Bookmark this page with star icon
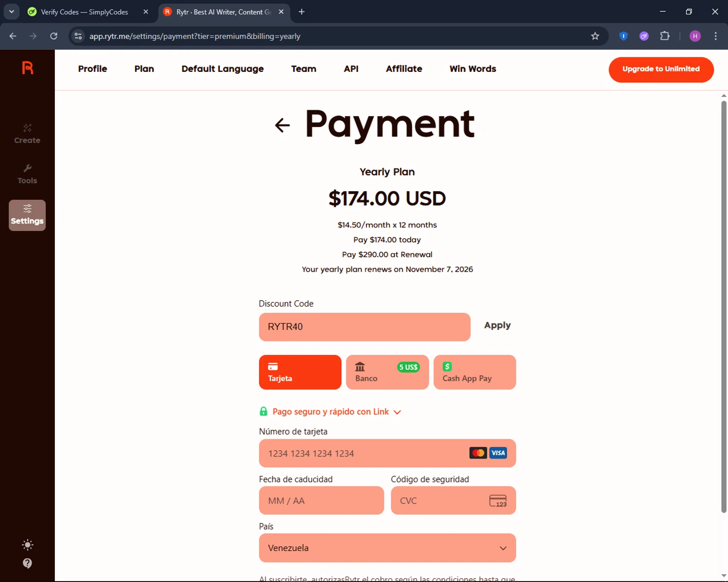This screenshot has width=728, height=582. pyautogui.click(x=595, y=36)
